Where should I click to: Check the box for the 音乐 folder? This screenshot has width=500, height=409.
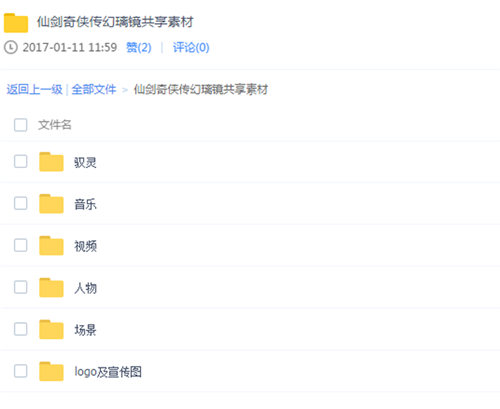21,203
